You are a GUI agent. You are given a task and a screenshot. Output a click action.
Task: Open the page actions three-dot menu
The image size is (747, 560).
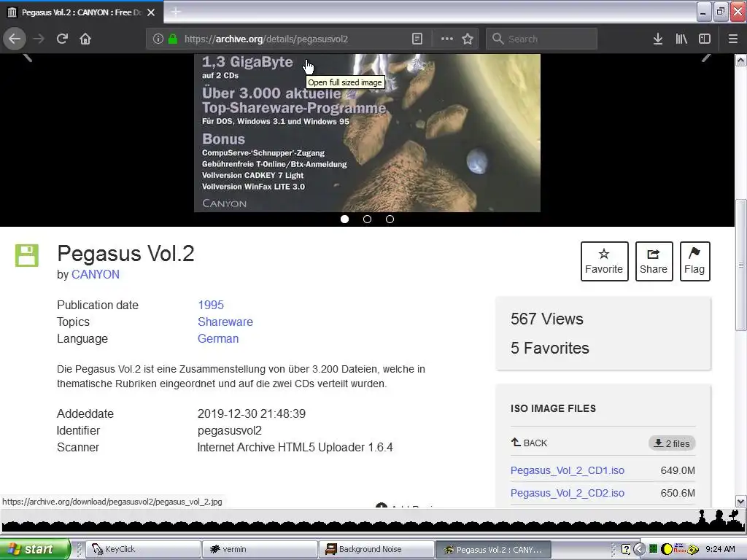(447, 39)
